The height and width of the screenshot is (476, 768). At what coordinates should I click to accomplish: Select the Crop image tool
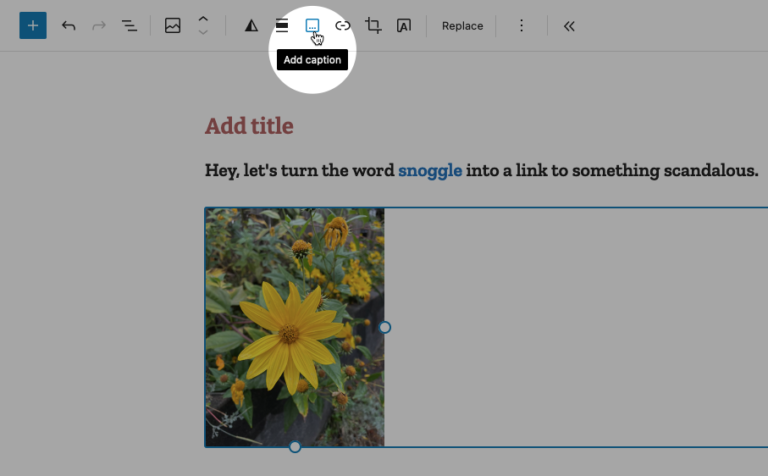tap(373, 26)
